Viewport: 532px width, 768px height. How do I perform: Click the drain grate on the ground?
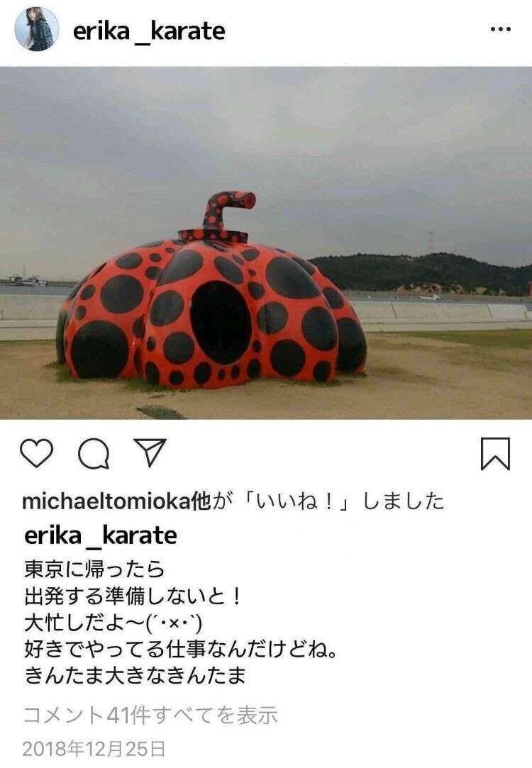[x=161, y=412]
